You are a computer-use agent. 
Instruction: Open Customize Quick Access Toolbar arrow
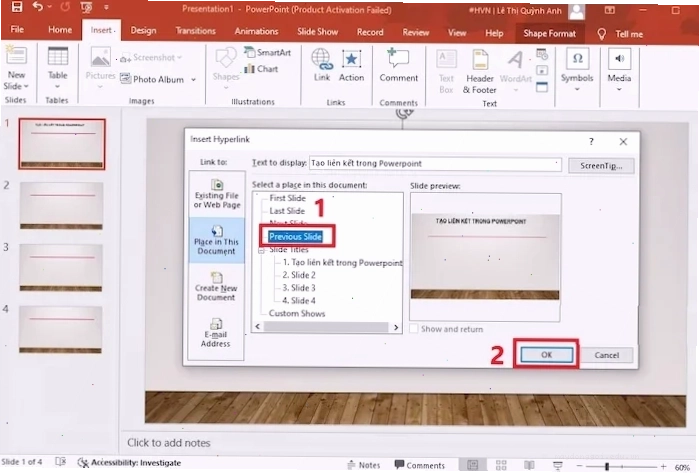[106, 7]
